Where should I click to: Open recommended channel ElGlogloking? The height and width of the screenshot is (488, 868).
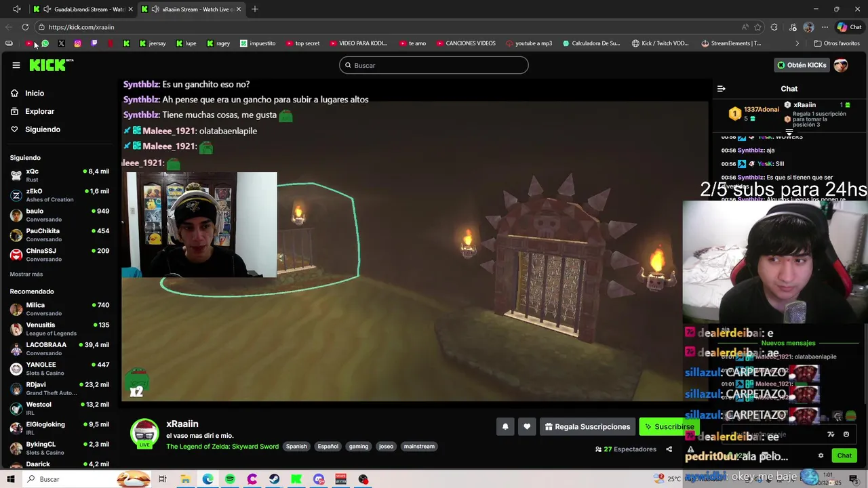[60, 428]
